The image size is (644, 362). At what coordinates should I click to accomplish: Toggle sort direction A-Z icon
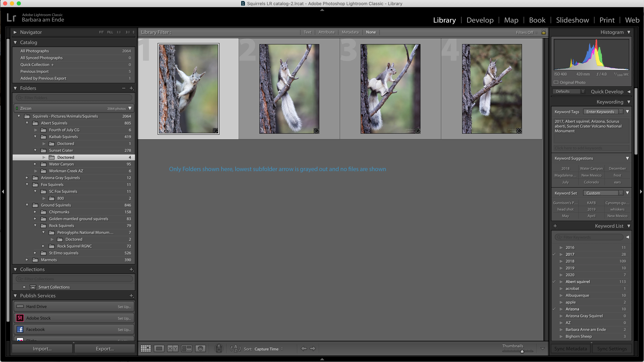click(235, 348)
